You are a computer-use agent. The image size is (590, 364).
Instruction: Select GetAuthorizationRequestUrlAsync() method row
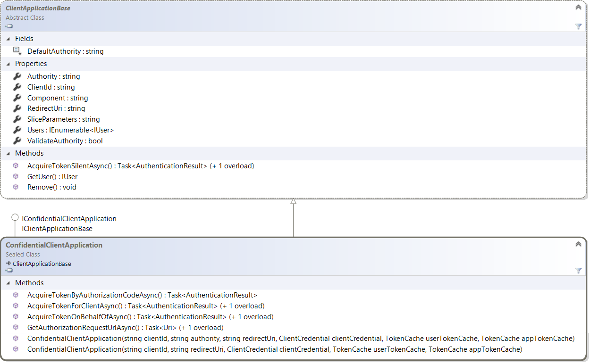coord(125,327)
